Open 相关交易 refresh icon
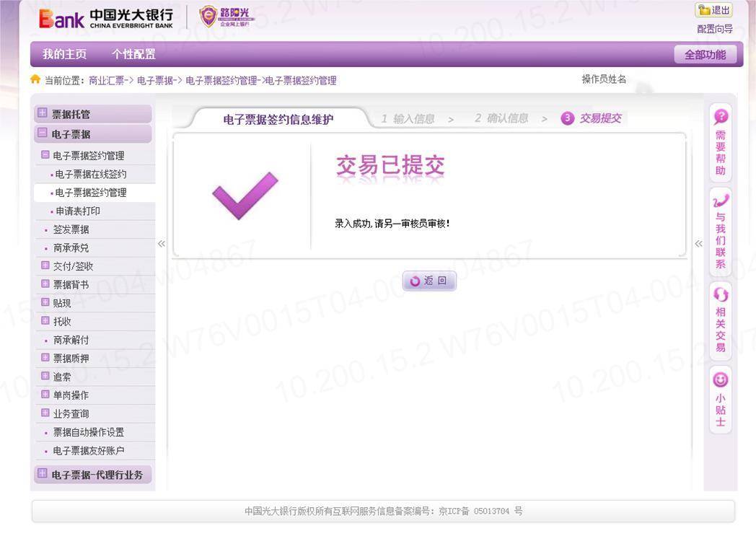Image resolution: width=756 pixels, height=544 pixels. tap(721, 294)
